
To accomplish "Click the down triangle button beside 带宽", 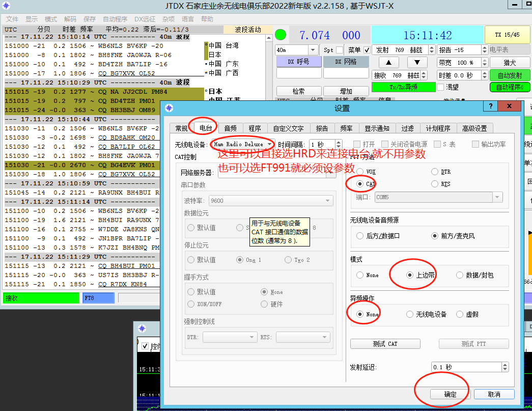I will click(x=417, y=63).
